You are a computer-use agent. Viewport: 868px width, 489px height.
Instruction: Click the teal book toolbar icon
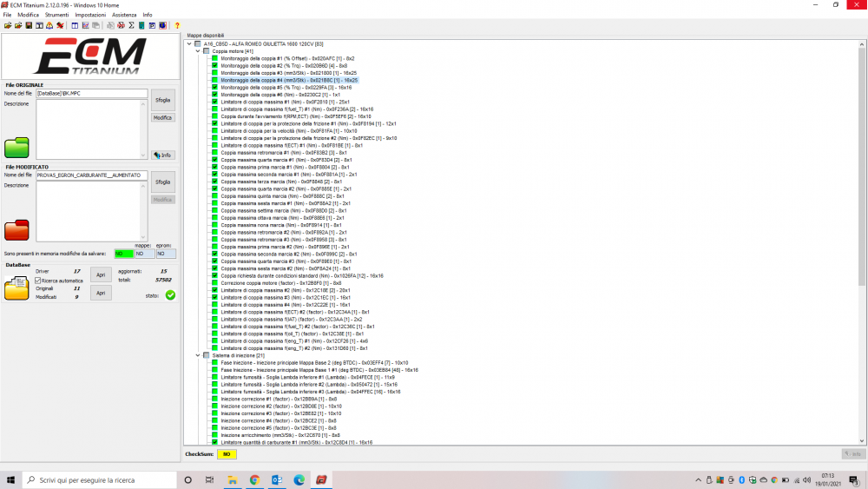pos(141,25)
